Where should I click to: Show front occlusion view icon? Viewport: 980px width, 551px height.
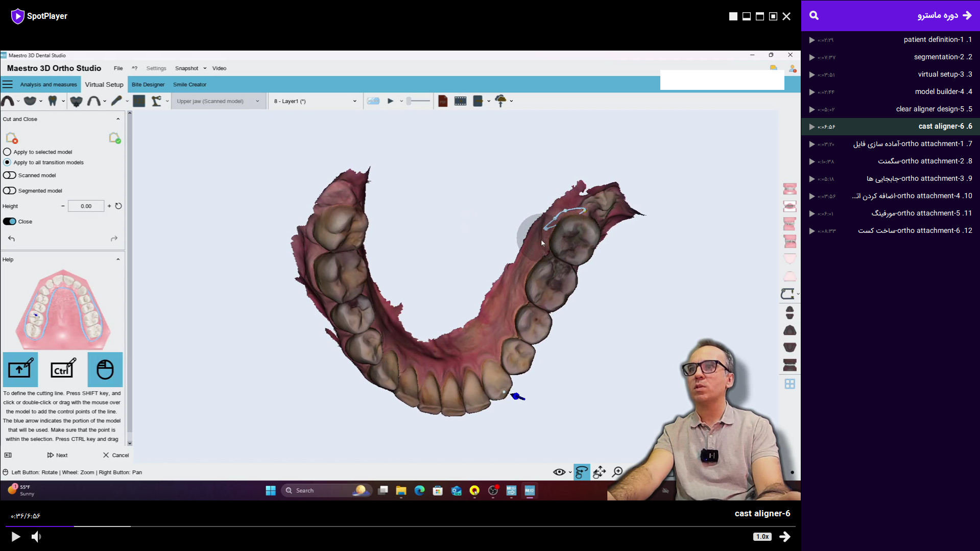click(x=790, y=189)
